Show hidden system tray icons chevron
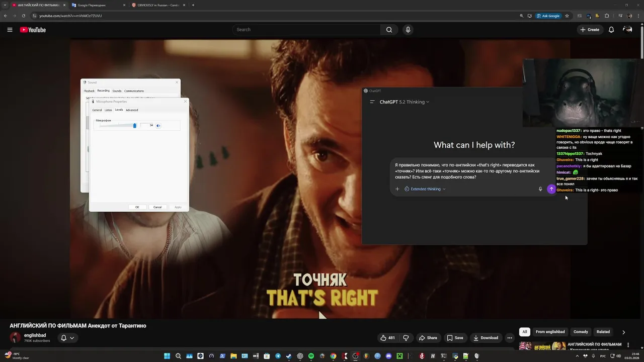The height and width of the screenshot is (362, 644). click(x=577, y=356)
